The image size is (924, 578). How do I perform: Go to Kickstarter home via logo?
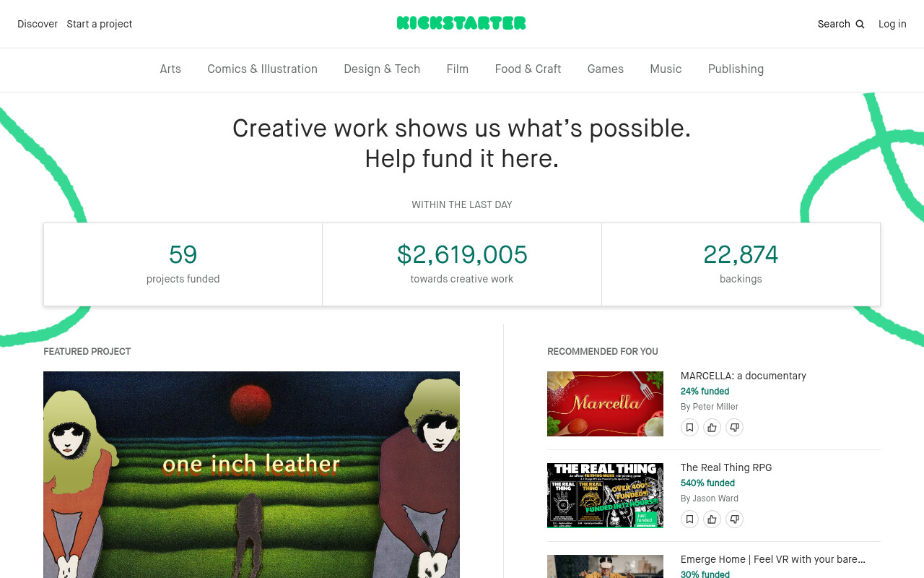pyautogui.click(x=461, y=23)
